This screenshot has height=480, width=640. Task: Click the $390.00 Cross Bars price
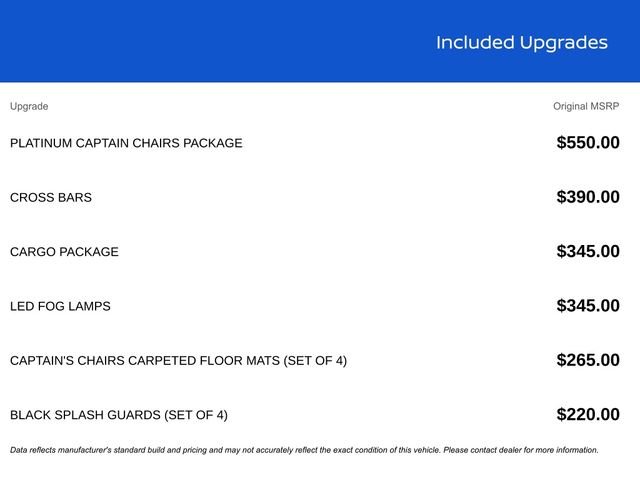588,197
